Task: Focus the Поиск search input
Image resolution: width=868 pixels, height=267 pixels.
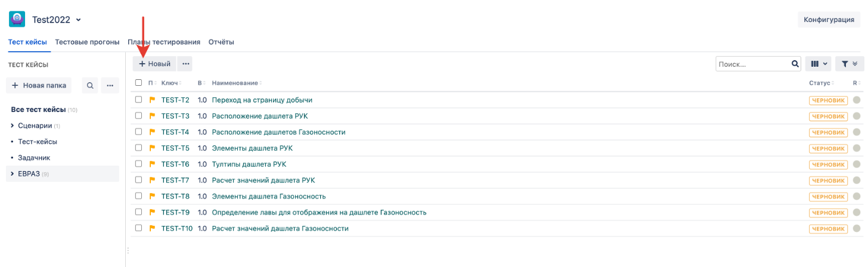Action: coord(752,64)
